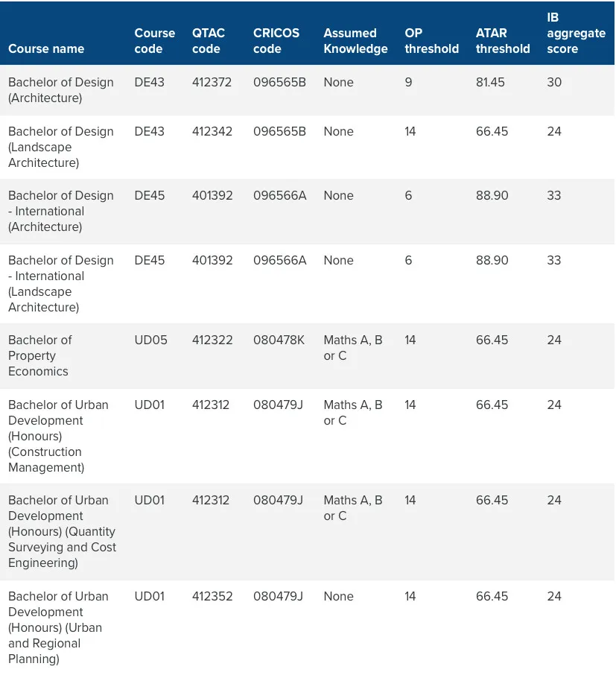Screen dimensions: 616x675
Task: Click the Assumed Knowledge column header
Action: [x=355, y=41]
